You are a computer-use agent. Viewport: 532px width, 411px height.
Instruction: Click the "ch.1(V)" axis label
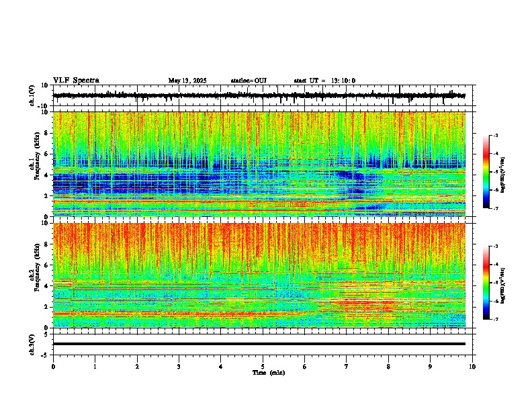(x=32, y=95)
